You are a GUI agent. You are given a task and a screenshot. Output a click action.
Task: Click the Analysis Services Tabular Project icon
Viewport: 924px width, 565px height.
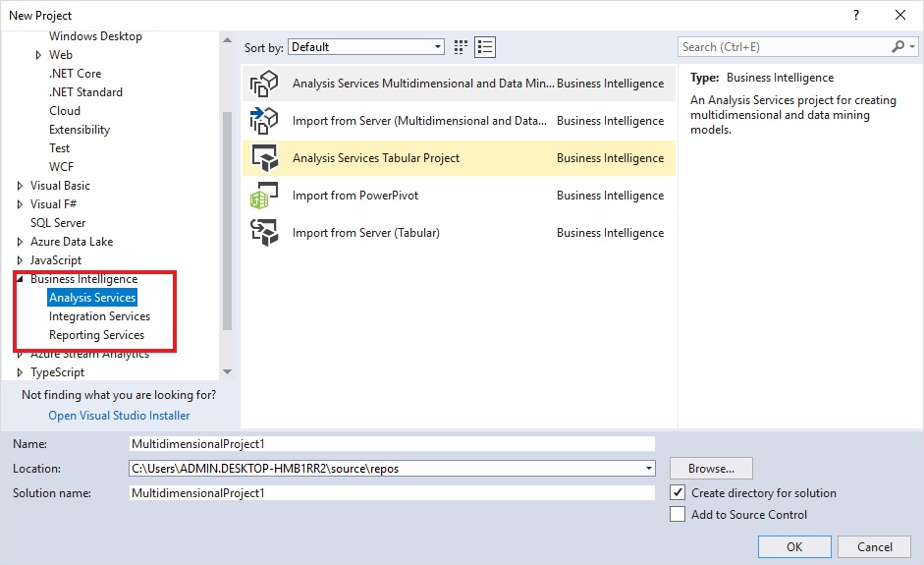pyautogui.click(x=264, y=158)
